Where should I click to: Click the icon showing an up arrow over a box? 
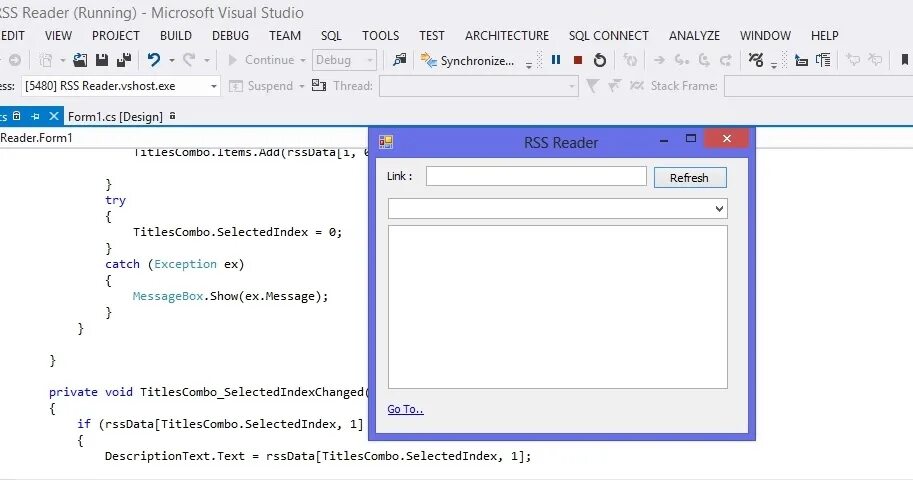(x=801, y=60)
